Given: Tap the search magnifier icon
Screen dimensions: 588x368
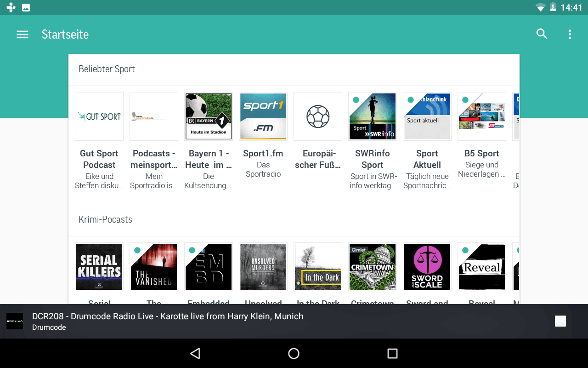Looking at the screenshot, I should pos(542,34).
